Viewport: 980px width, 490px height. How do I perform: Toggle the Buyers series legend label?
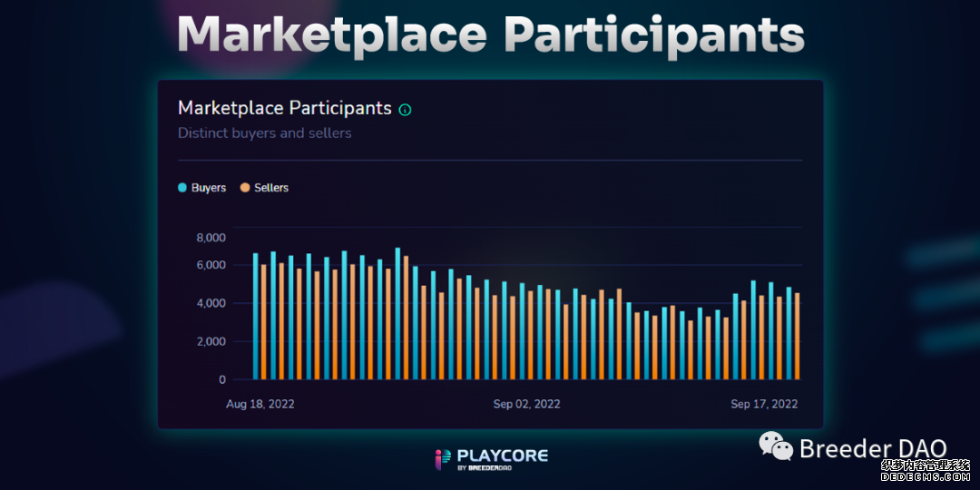click(x=209, y=188)
